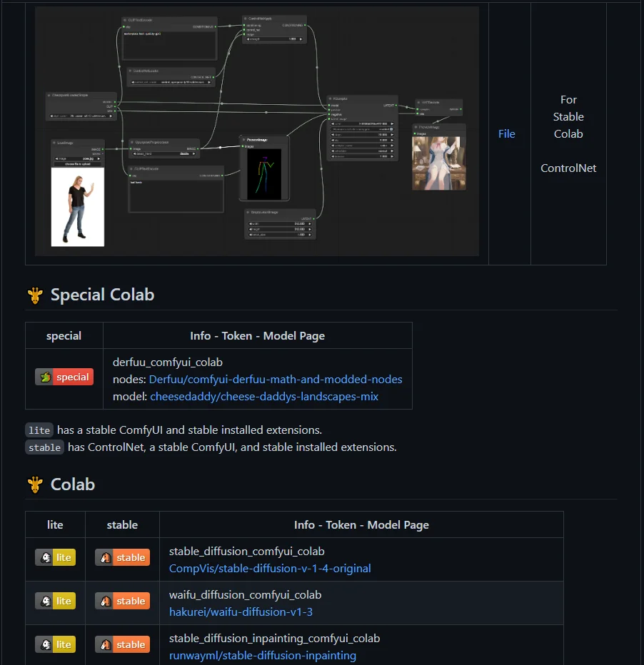Click the 'lite' inline code label in the description

click(39, 430)
